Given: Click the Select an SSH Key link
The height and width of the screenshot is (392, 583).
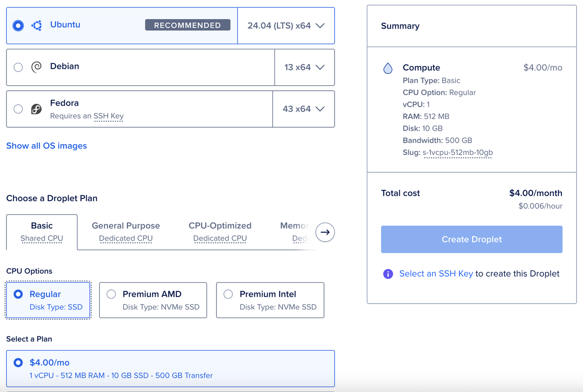Looking at the screenshot, I should pos(436,274).
